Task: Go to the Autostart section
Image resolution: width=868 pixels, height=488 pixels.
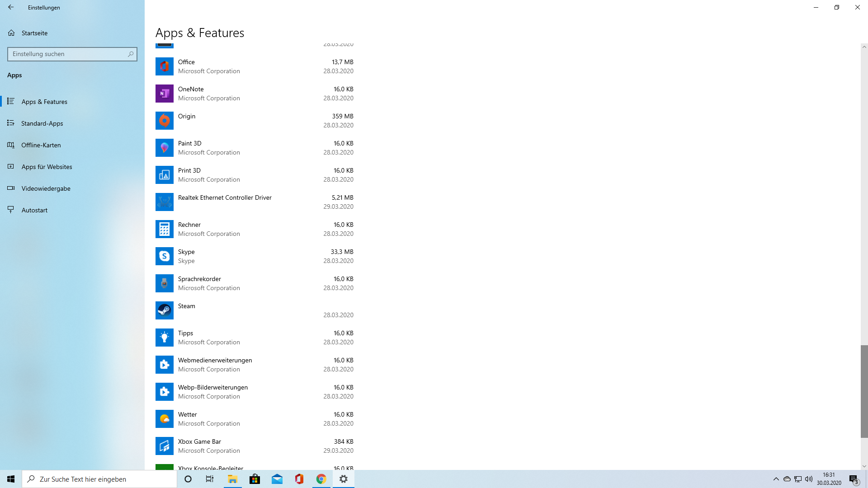Action: tap(34, 210)
